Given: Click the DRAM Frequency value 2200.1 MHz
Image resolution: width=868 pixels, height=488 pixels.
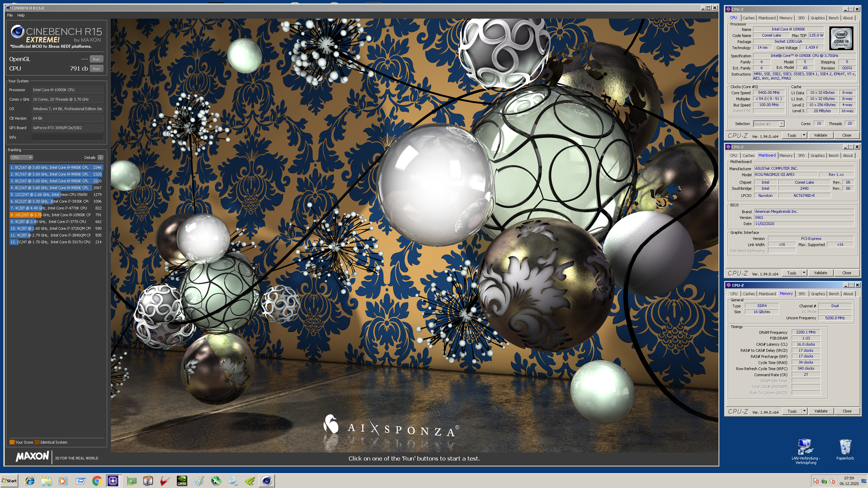Looking at the screenshot, I should (806, 332).
